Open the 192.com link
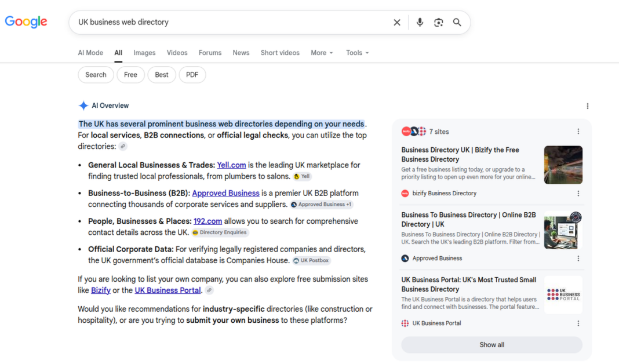This screenshot has width=619, height=364. click(207, 221)
